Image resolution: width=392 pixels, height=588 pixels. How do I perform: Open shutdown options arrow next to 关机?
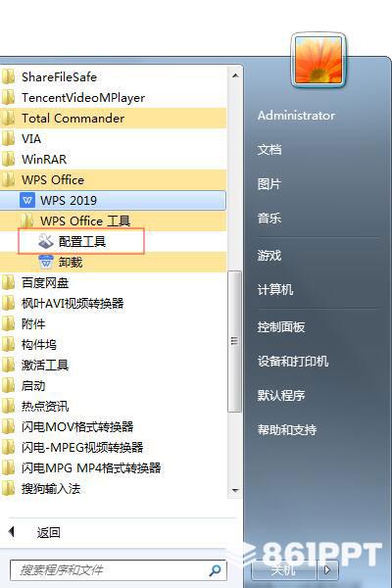tap(327, 570)
